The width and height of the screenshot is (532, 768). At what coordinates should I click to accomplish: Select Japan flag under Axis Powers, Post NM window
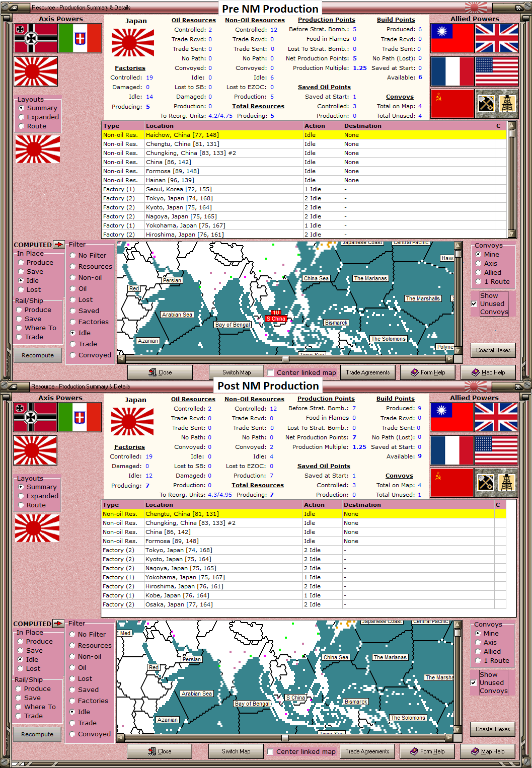[35, 450]
